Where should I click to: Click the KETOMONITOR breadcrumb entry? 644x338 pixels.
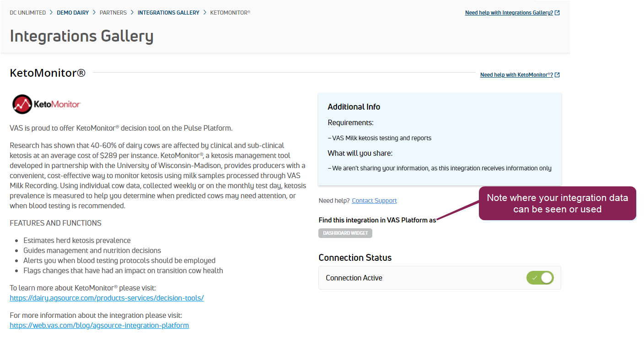(230, 13)
